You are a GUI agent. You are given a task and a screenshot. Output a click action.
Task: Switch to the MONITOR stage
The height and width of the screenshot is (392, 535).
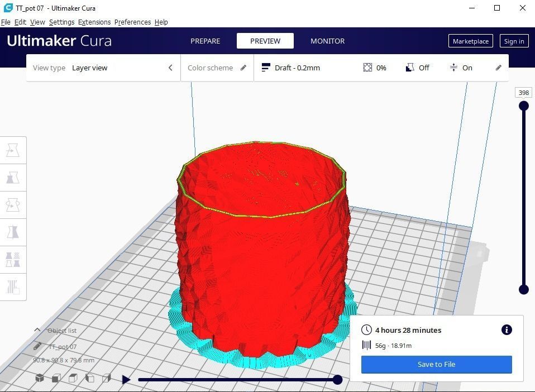[x=328, y=41]
